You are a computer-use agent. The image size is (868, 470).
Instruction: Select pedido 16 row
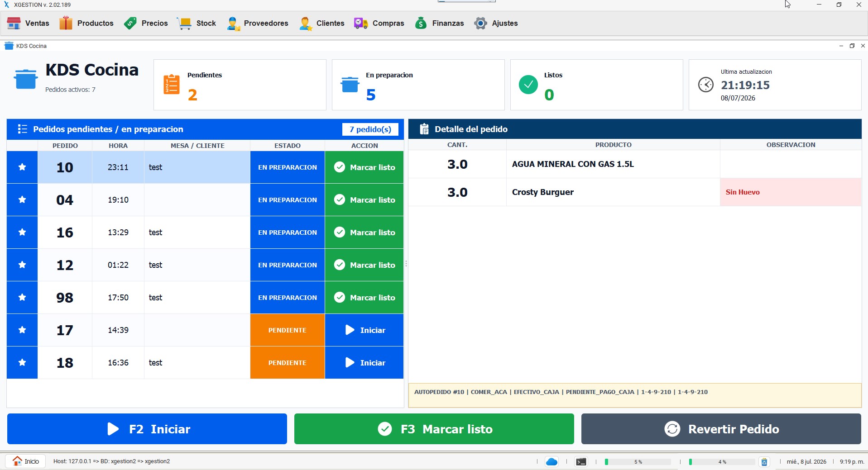(x=205, y=233)
